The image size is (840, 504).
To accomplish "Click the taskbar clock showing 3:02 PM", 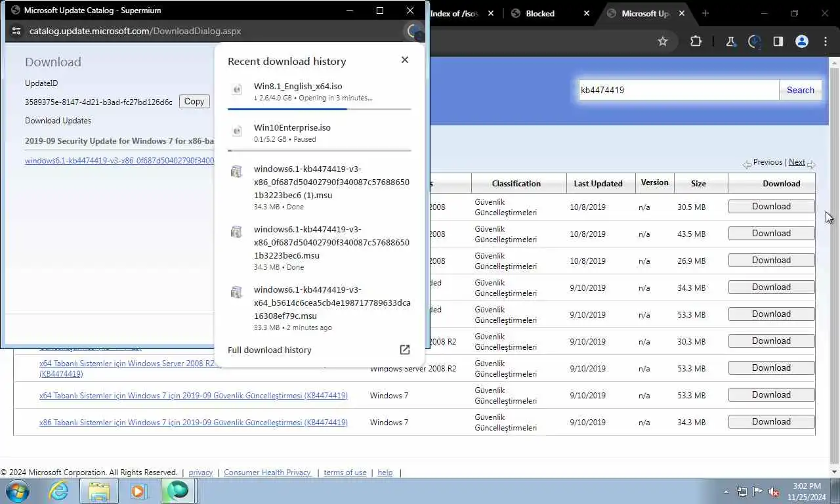I will coord(807,492).
